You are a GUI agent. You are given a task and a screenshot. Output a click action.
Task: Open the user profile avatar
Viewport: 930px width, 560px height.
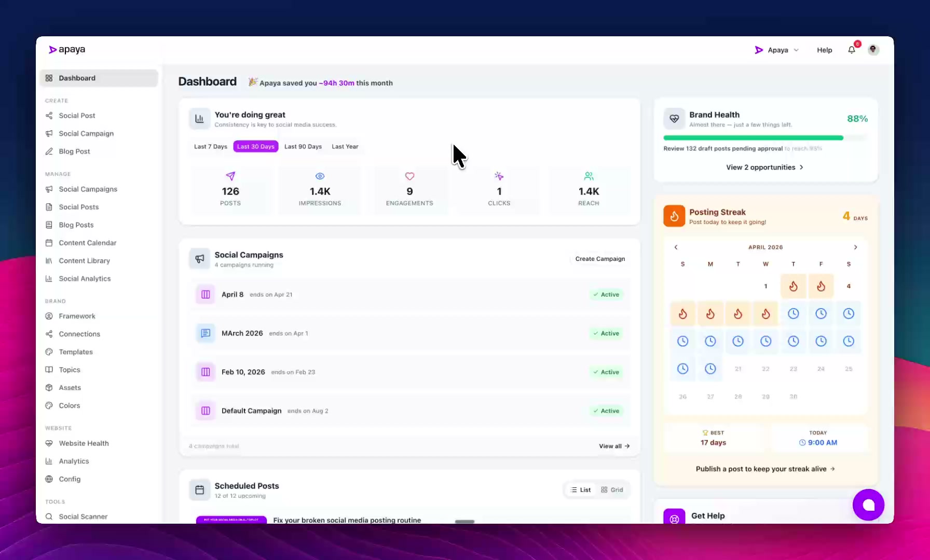873,50
